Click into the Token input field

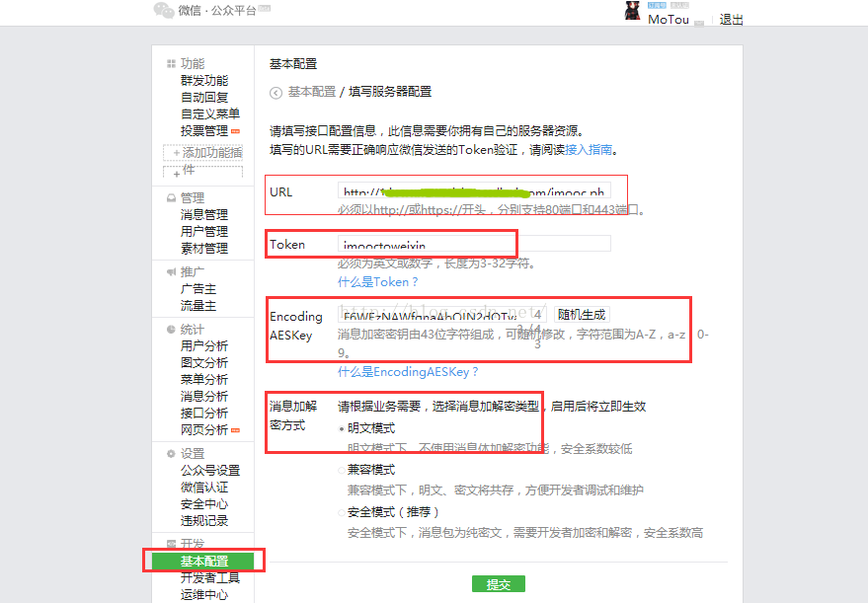(x=474, y=244)
